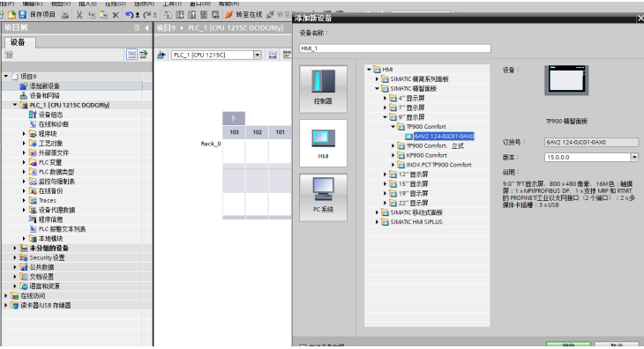
Task: Click the 保存项目 toolbar button text
Action: coord(42,15)
